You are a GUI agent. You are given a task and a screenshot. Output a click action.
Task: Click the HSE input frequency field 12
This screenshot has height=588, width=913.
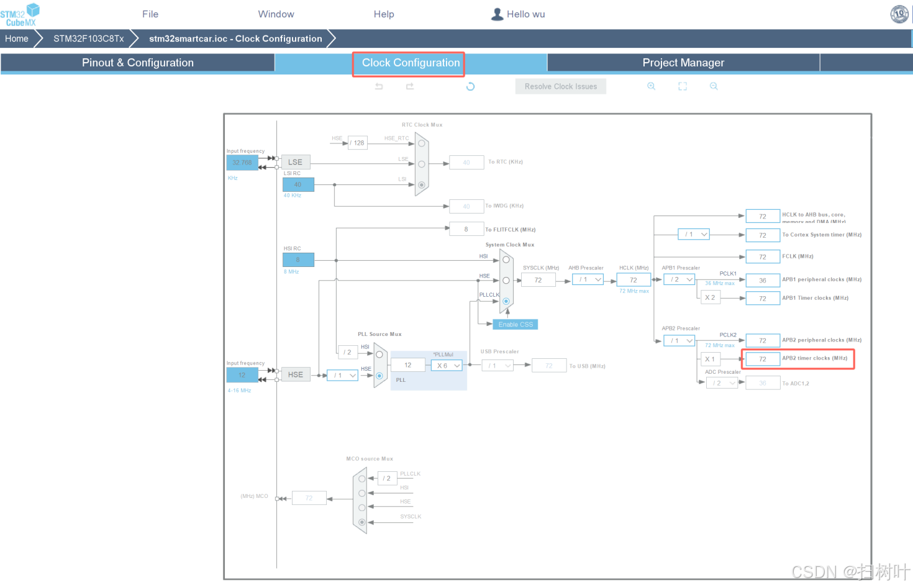point(242,375)
